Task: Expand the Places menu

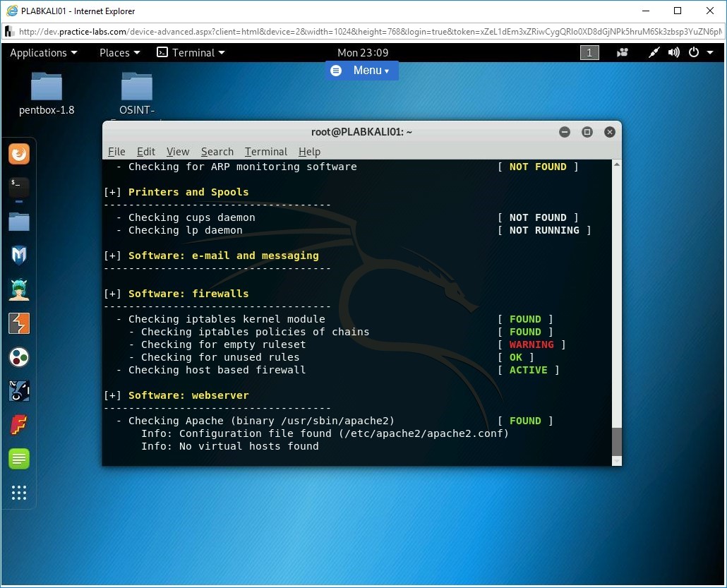Action: tap(119, 53)
